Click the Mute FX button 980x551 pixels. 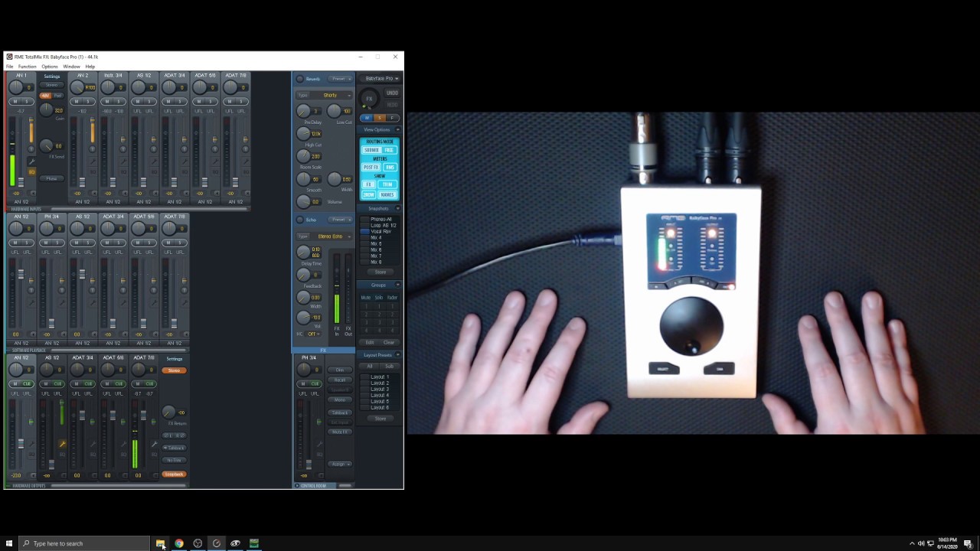tap(340, 432)
